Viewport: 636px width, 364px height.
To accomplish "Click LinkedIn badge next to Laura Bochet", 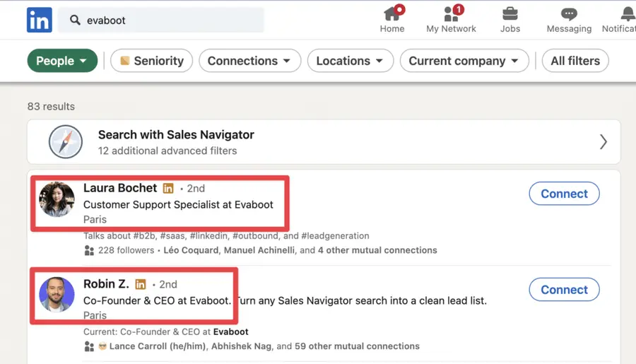I will (168, 188).
